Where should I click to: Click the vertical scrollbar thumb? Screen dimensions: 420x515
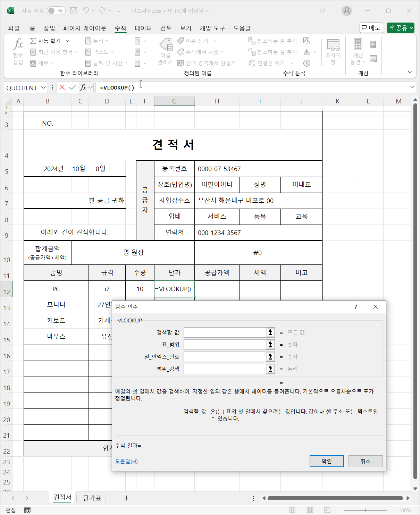(x=415, y=292)
